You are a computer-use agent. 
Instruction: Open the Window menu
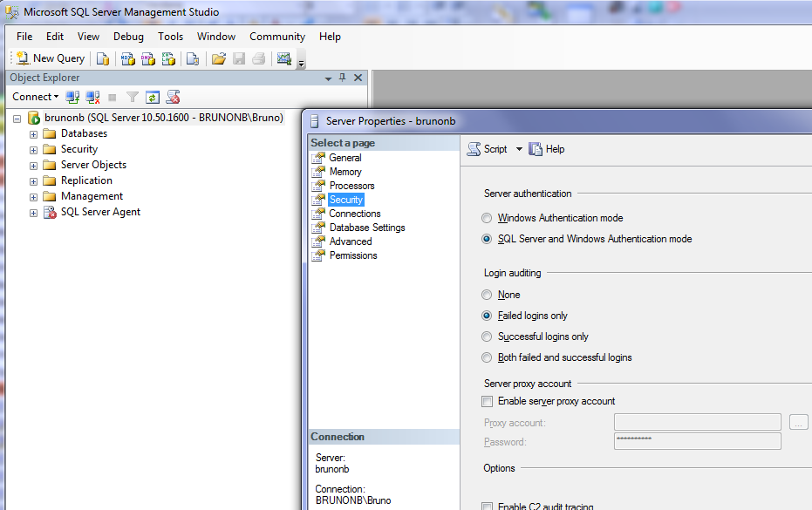click(216, 37)
